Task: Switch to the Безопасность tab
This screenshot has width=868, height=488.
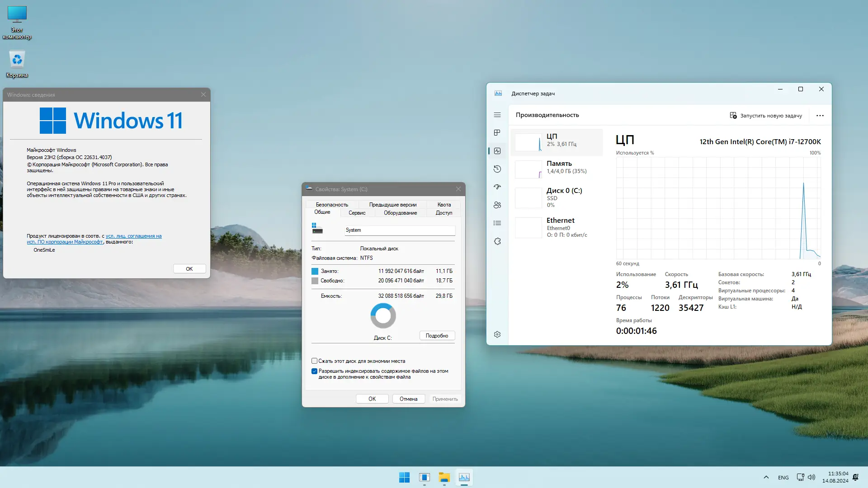Action: click(332, 205)
